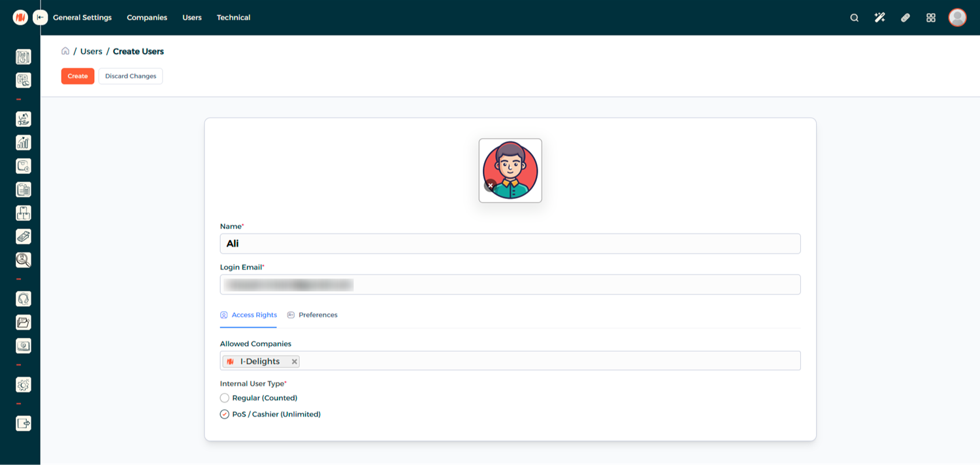Select Regular (Counted) user type

tap(225, 398)
